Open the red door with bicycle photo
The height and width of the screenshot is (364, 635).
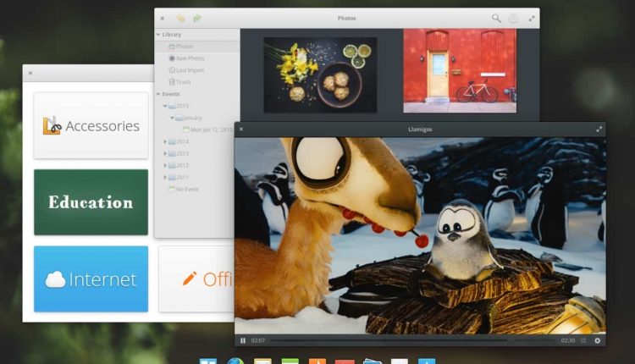460,71
